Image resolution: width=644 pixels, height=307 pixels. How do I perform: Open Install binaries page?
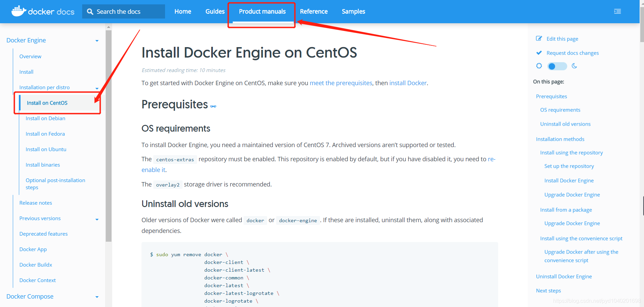pyautogui.click(x=43, y=165)
